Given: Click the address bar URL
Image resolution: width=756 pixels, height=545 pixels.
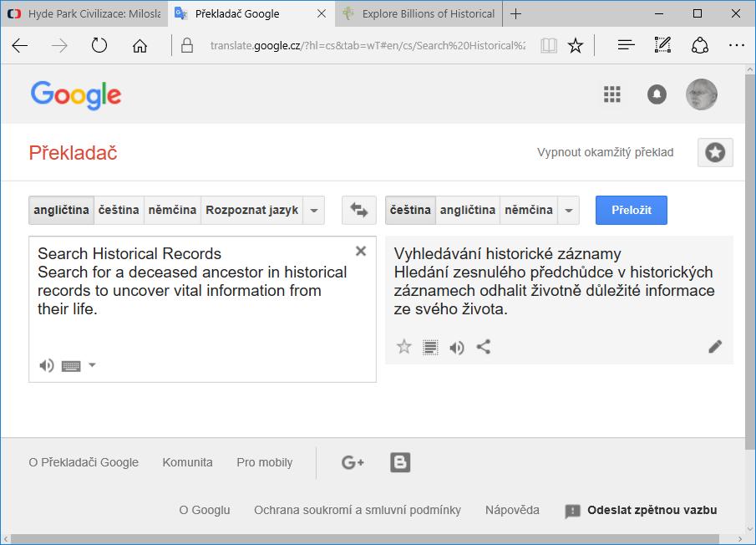Looking at the screenshot, I should [368, 46].
